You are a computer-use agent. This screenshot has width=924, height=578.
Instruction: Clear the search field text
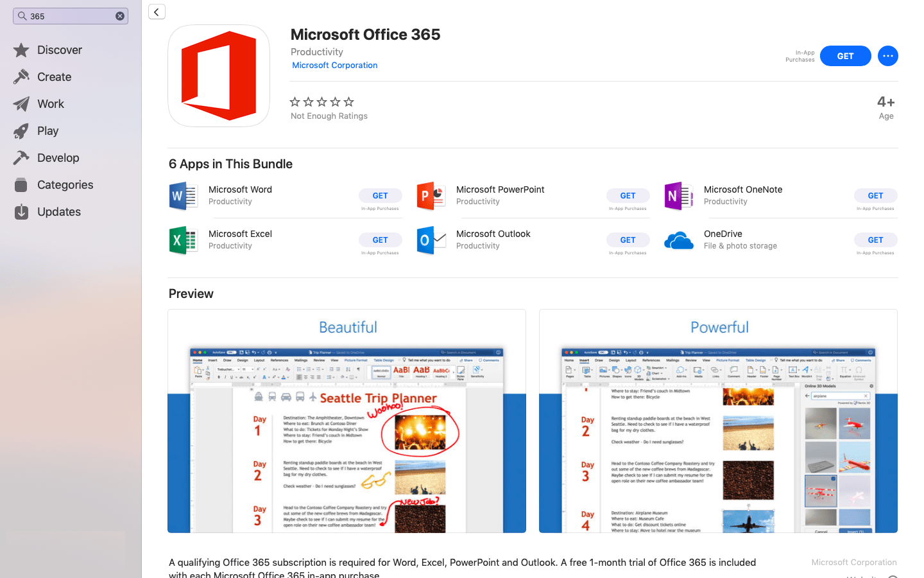(x=120, y=16)
